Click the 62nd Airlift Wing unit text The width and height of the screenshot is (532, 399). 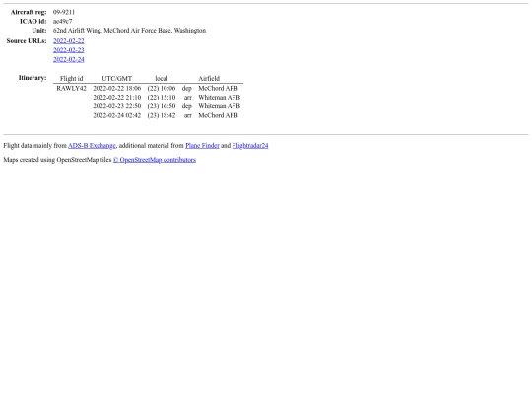[129, 31]
